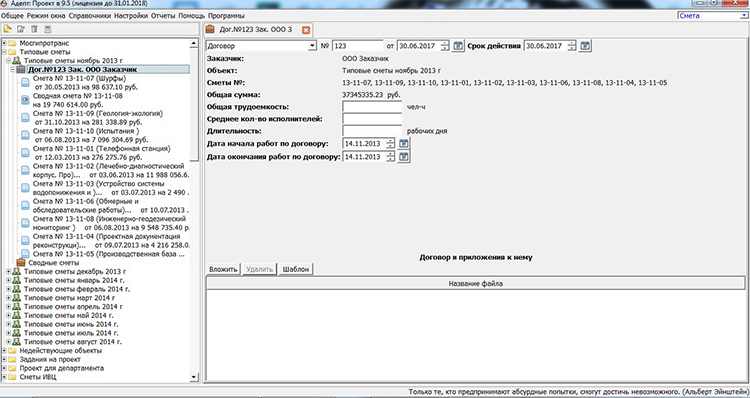Click document icon of Смета № 13-11-02
Screen dimensions: 750x398
coord(25,170)
